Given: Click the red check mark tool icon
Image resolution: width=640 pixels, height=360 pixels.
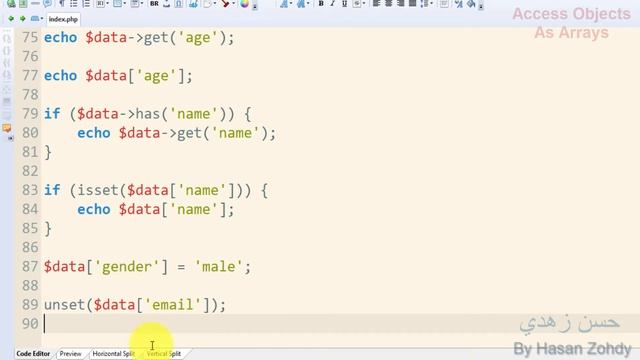Looking at the screenshot, I should tap(225, 3).
